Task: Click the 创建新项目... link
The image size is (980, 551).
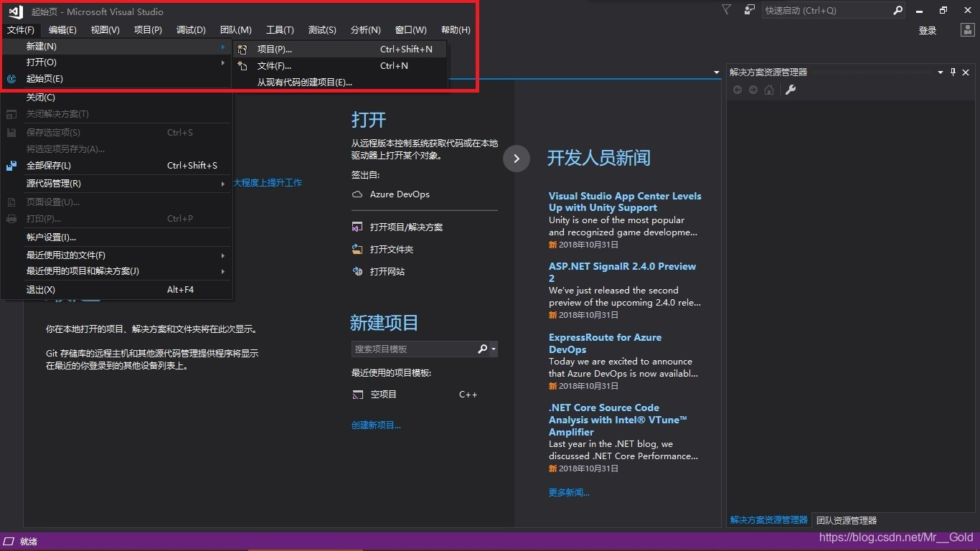Action: (376, 425)
